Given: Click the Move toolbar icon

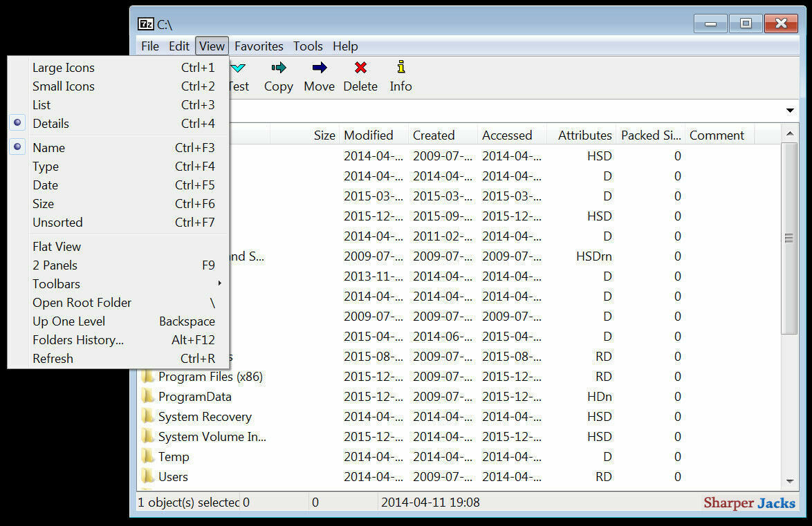Looking at the screenshot, I should click(x=320, y=68).
